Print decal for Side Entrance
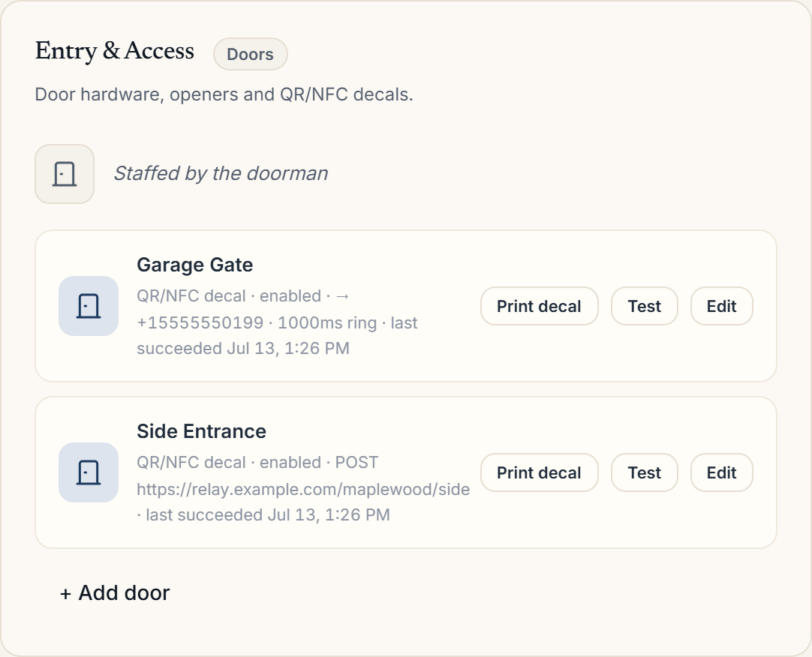This screenshot has width=812, height=657. (x=539, y=472)
